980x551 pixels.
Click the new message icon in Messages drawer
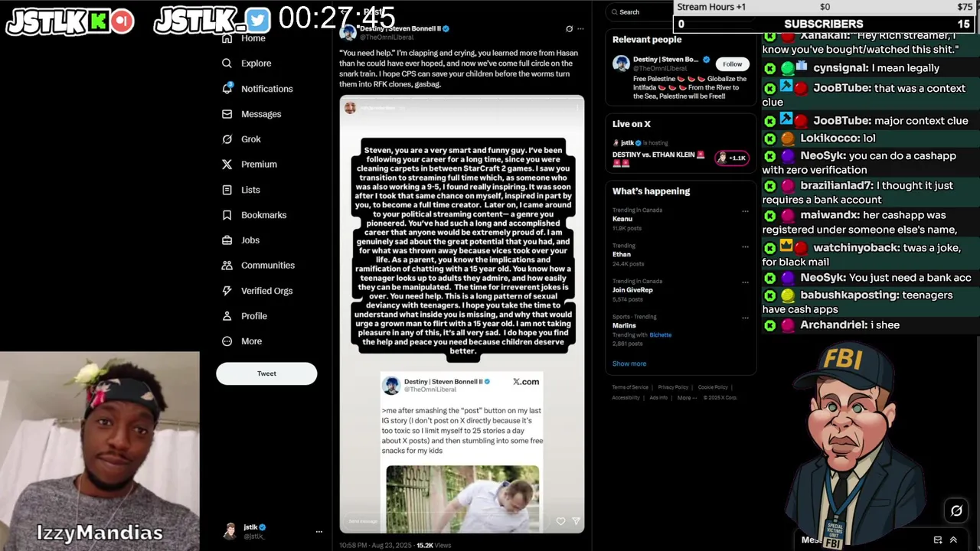click(938, 540)
